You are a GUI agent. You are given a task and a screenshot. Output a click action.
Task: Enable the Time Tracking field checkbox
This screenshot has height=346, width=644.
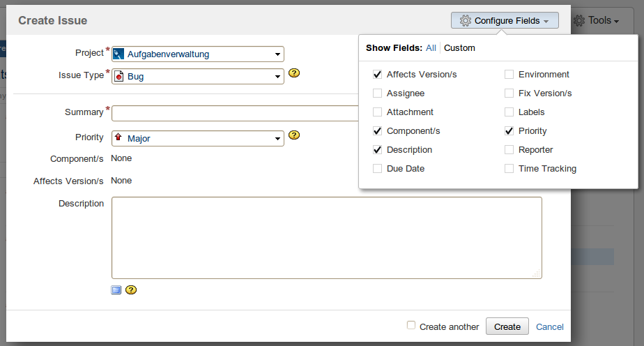(509, 168)
